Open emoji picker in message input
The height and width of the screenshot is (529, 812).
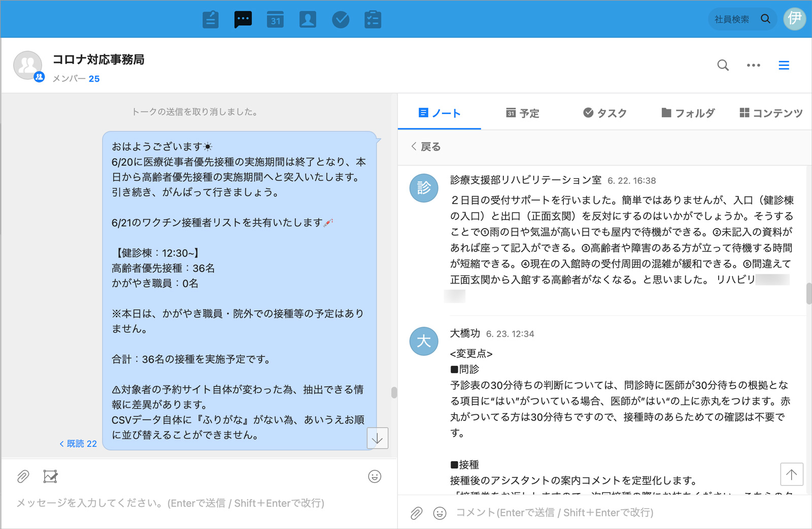tap(375, 476)
